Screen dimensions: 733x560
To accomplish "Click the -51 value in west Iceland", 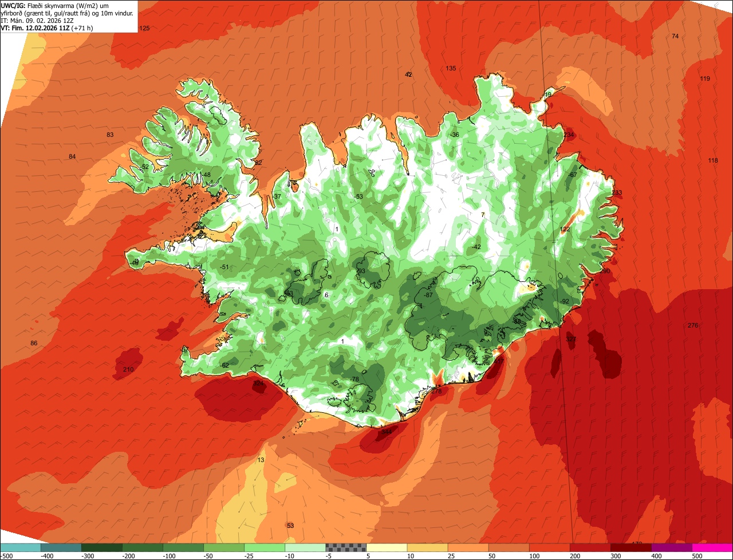I will point(224,267).
